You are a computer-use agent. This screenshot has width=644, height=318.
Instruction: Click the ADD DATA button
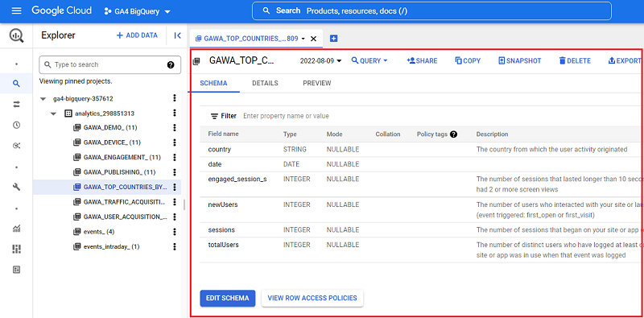137,35
